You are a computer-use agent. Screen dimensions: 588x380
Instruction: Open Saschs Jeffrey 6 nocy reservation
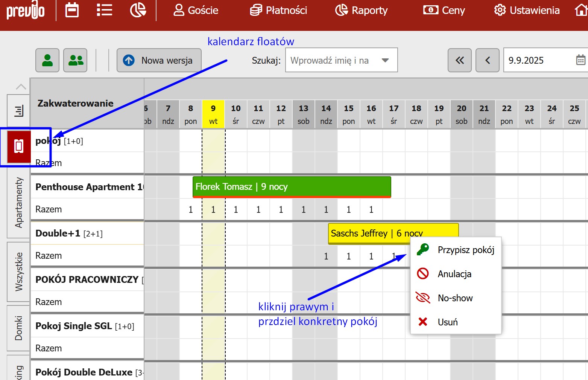point(393,233)
